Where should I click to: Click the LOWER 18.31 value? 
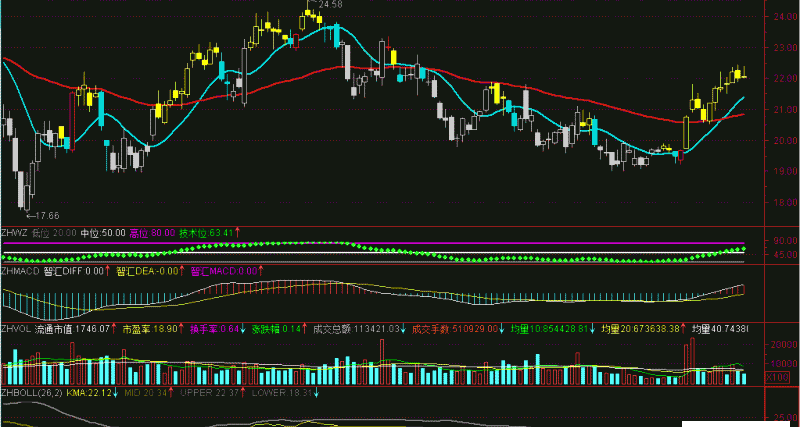pyautogui.click(x=282, y=393)
